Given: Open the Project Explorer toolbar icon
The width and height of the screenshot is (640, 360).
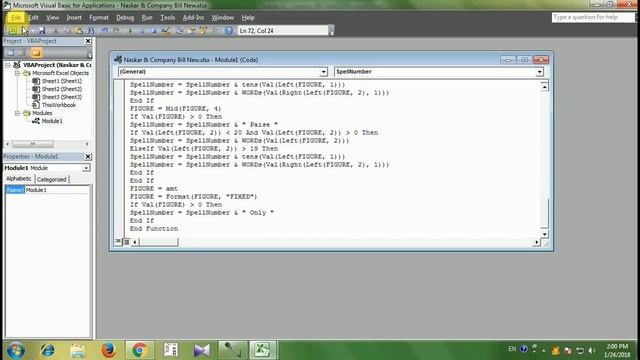Looking at the screenshot, I should pos(179,31).
